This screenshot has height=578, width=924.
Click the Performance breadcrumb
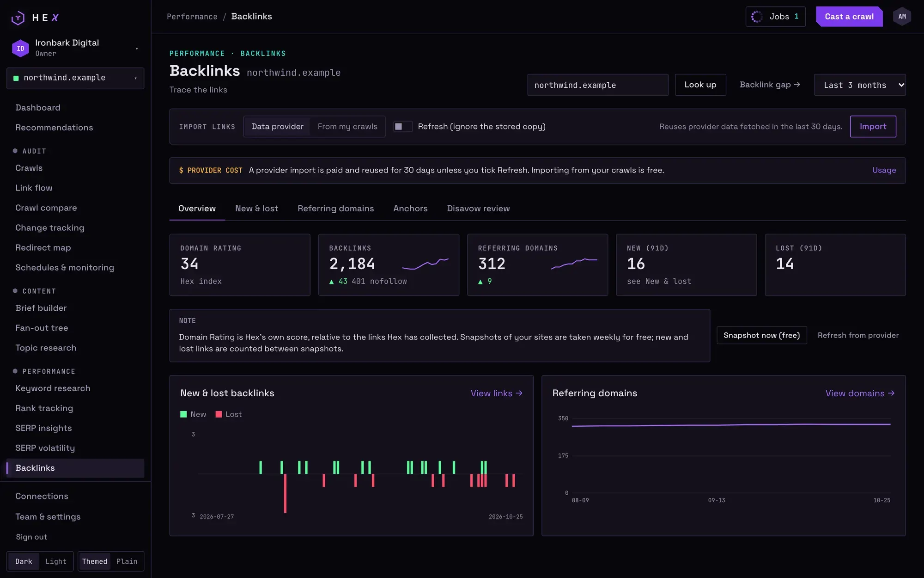(192, 17)
